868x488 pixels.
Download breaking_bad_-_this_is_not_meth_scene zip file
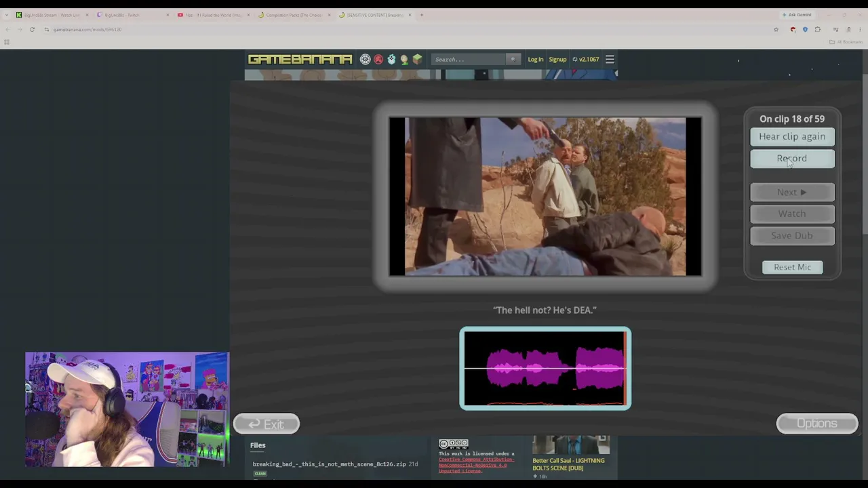(x=329, y=464)
